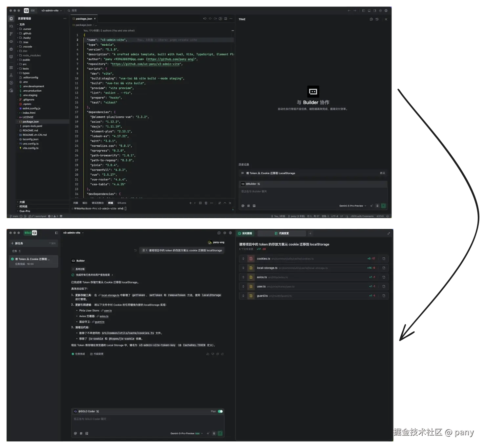Click the microphone icon in Builder chat
Screen dimensions: 485x448
377,206
